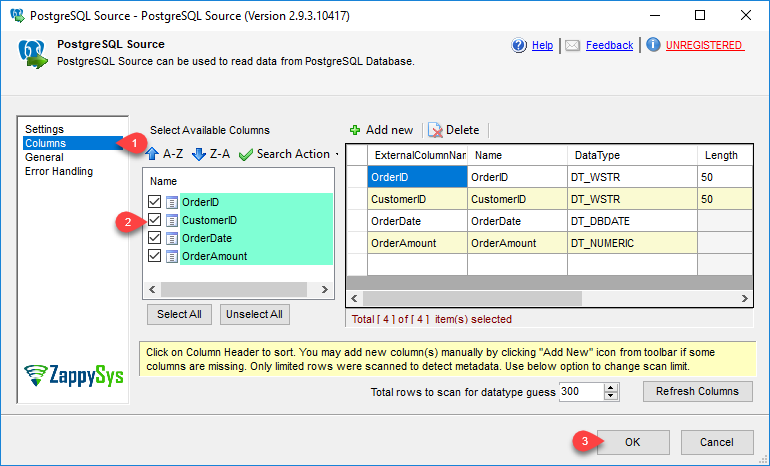Viewport: 770px width, 466px height.
Task: Open the Feedback link
Action: click(x=609, y=45)
